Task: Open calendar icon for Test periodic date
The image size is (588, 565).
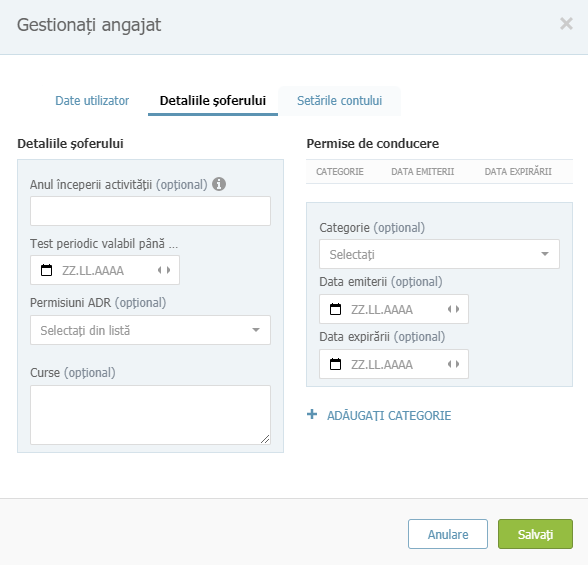Action: point(46,270)
